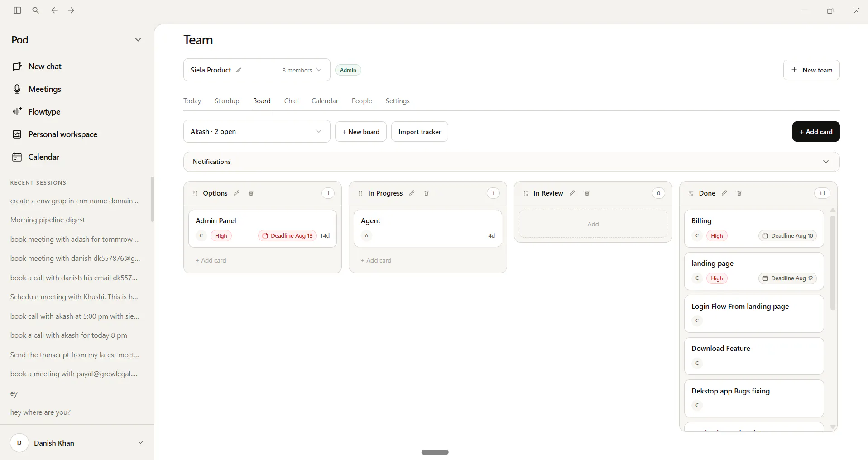Open search with the magnifier icon
This screenshot has width=868, height=460.
pyautogui.click(x=36, y=10)
